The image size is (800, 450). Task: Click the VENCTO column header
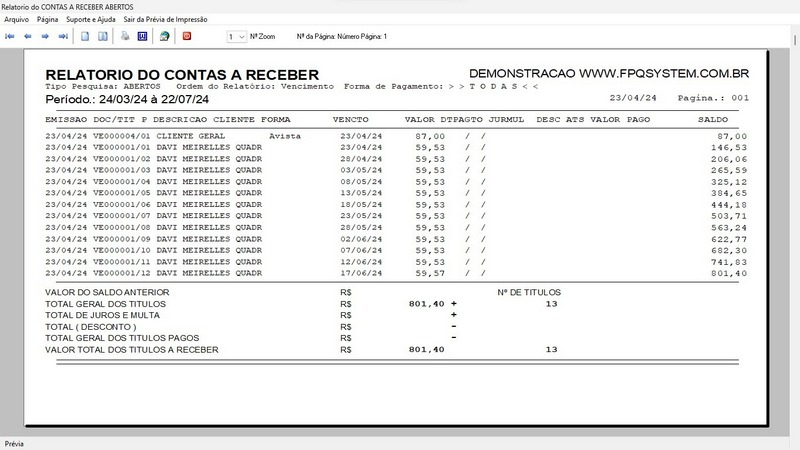pyautogui.click(x=351, y=119)
